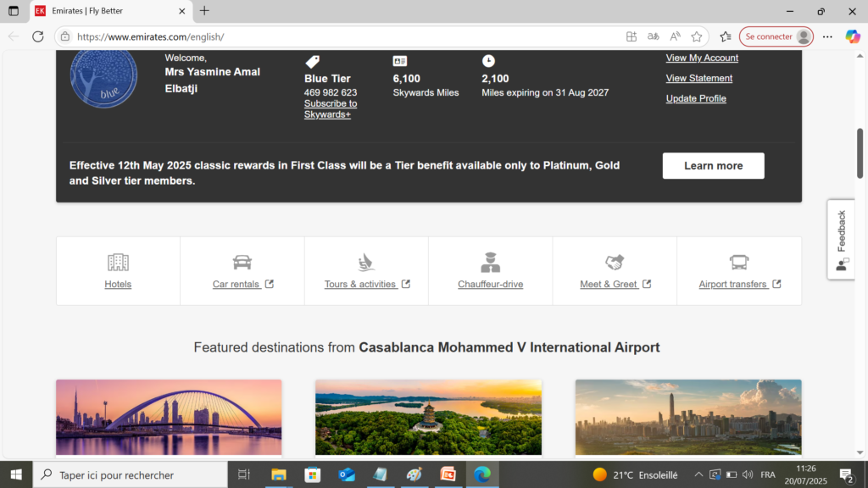Click the Featured destinations heading
868x488 pixels.
pyautogui.click(x=427, y=347)
